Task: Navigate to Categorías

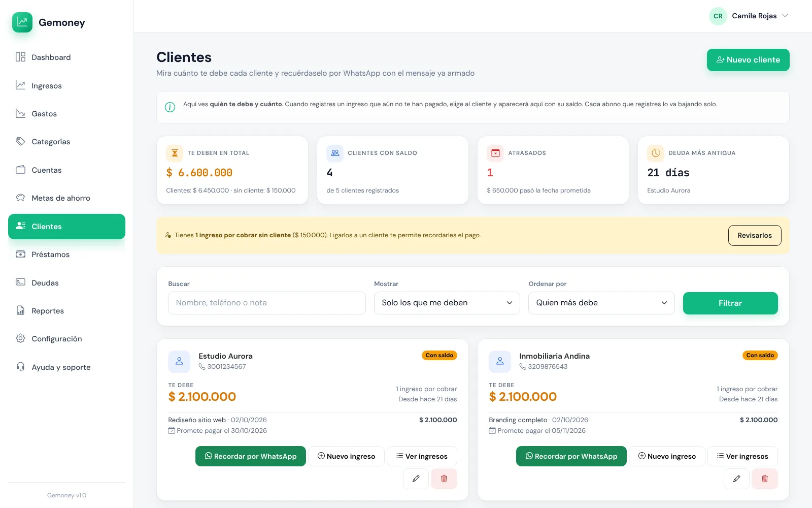Action: coord(66,142)
